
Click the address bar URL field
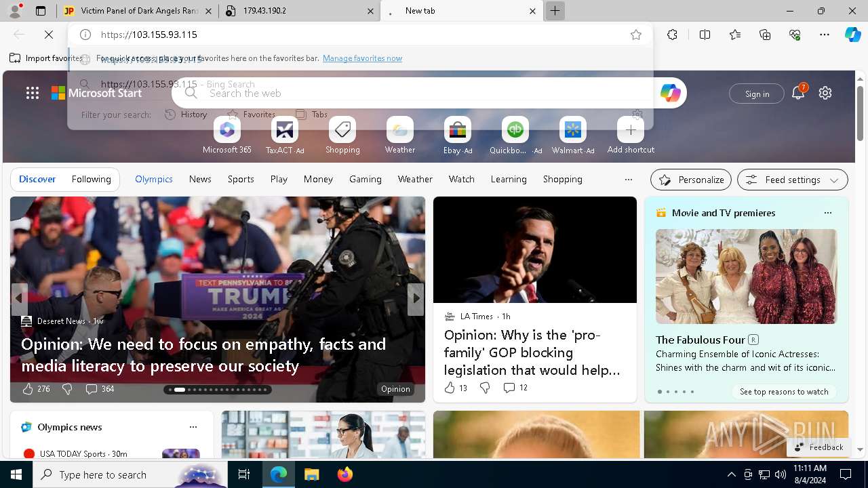tap(359, 35)
